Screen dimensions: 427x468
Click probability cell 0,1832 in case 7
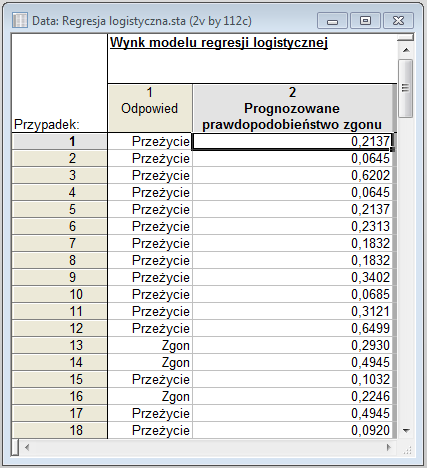click(292, 243)
